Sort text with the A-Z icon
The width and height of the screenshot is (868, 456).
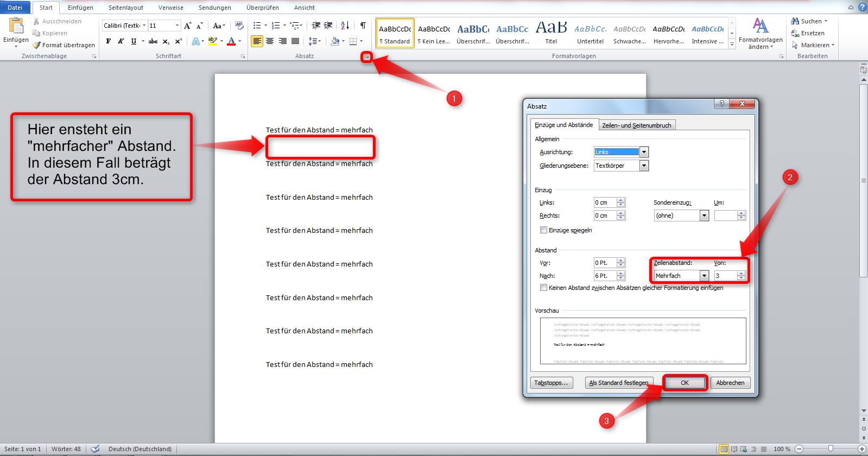[x=345, y=26]
